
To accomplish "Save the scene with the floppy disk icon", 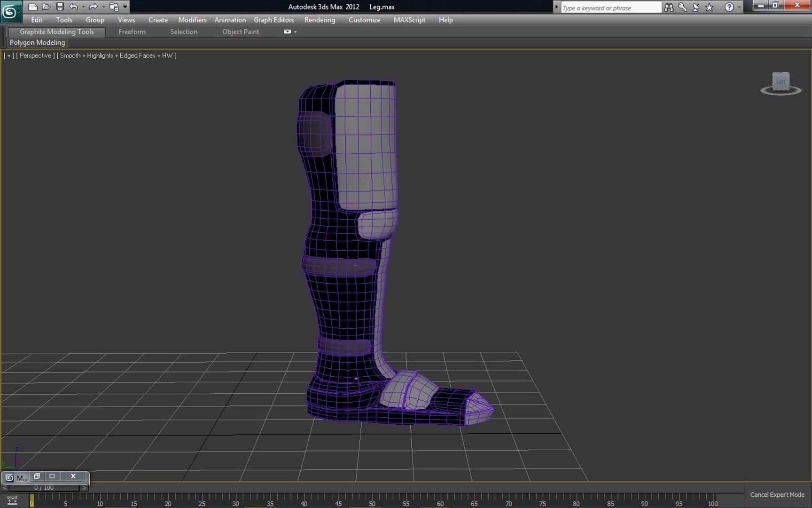I will click(x=60, y=7).
